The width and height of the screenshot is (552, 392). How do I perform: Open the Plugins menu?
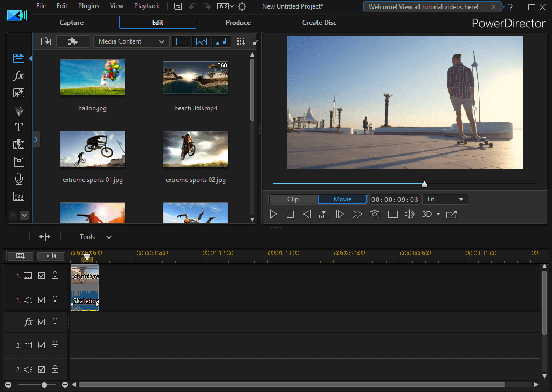coord(88,6)
